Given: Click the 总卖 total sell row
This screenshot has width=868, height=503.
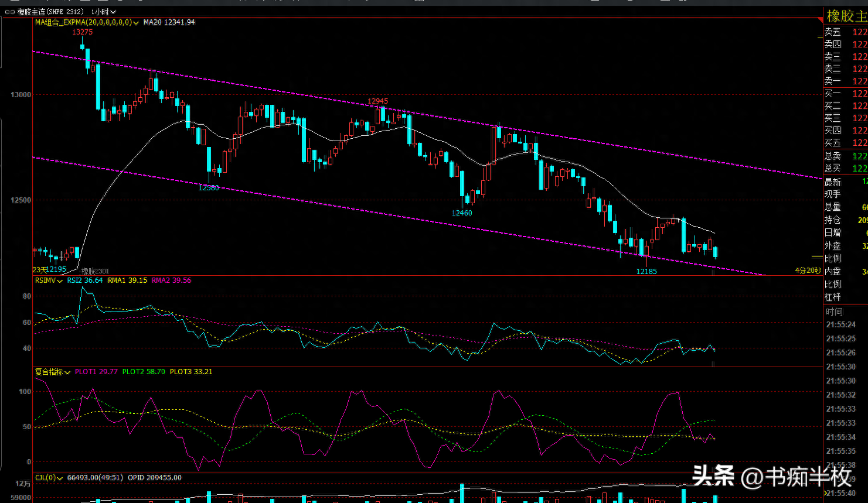Looking at the screenshot, I should (846, 156).
